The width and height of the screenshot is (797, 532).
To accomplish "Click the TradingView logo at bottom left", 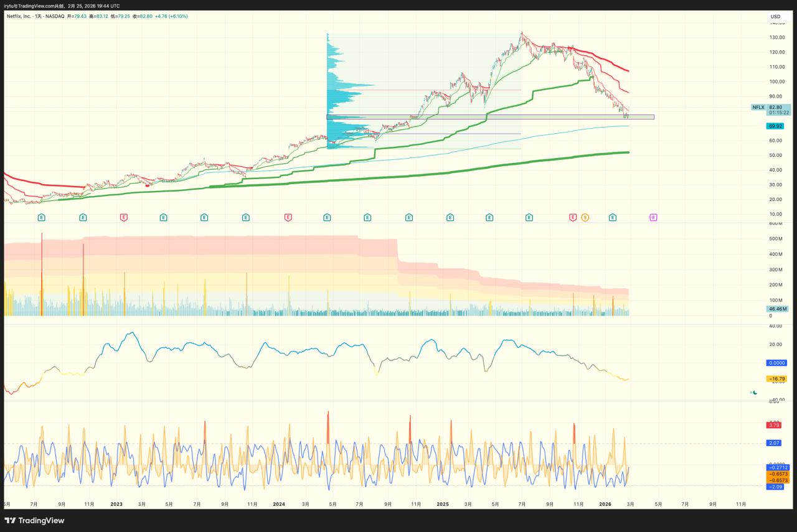I will (34, 520).
